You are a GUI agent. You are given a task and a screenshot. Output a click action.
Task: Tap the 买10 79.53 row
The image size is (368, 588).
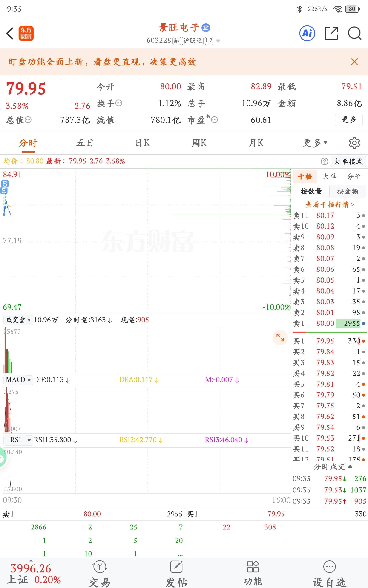click(329, 438)
